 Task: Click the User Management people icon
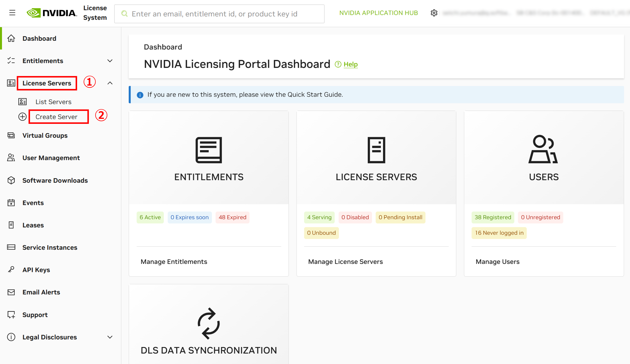tap(11, 158)
